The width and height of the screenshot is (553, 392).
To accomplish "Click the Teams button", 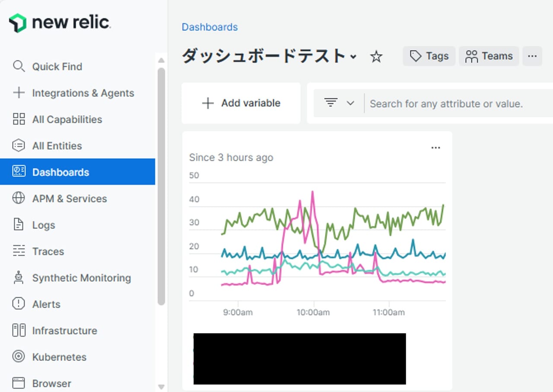I will pos(489,56).
